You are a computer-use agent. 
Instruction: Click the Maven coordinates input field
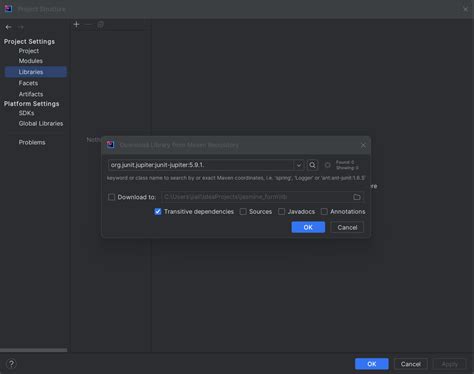coord(201,165)
